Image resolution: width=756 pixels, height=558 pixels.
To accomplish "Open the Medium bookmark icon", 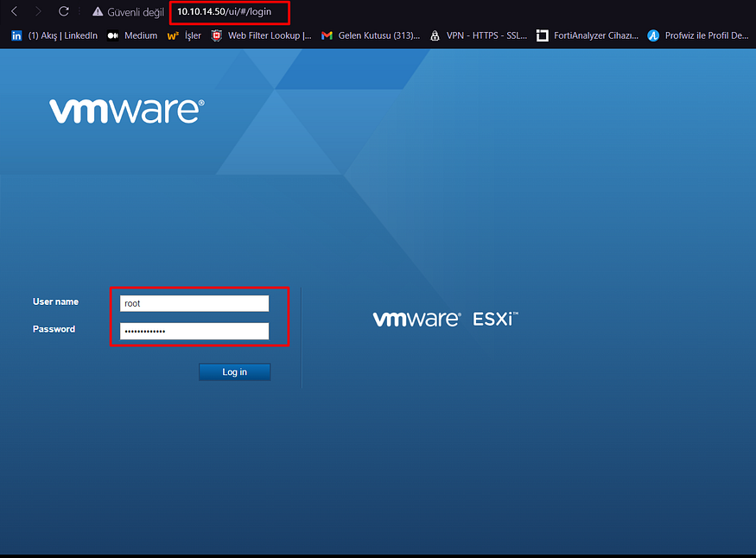I will pyautogui.click(x=113, y=35).
